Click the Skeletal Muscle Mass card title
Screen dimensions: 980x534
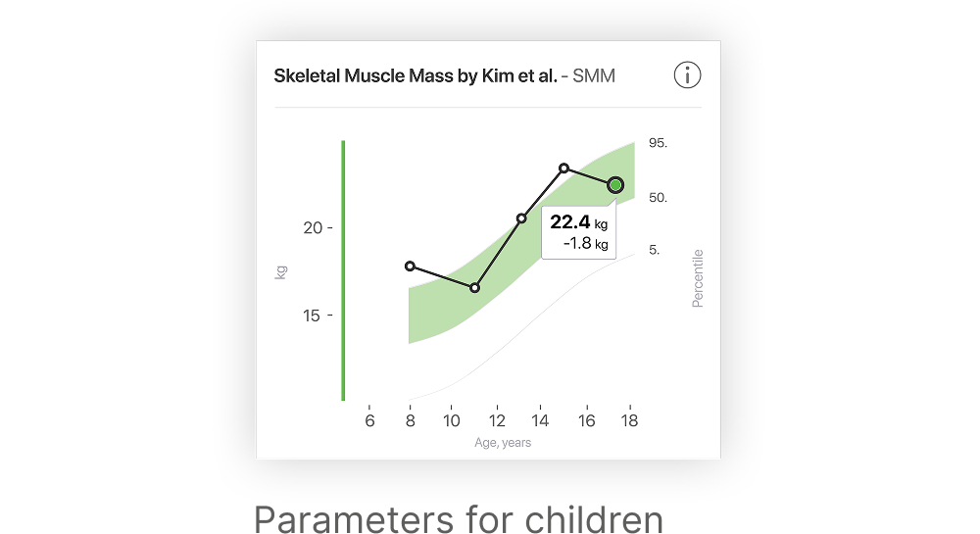point(416,76)
